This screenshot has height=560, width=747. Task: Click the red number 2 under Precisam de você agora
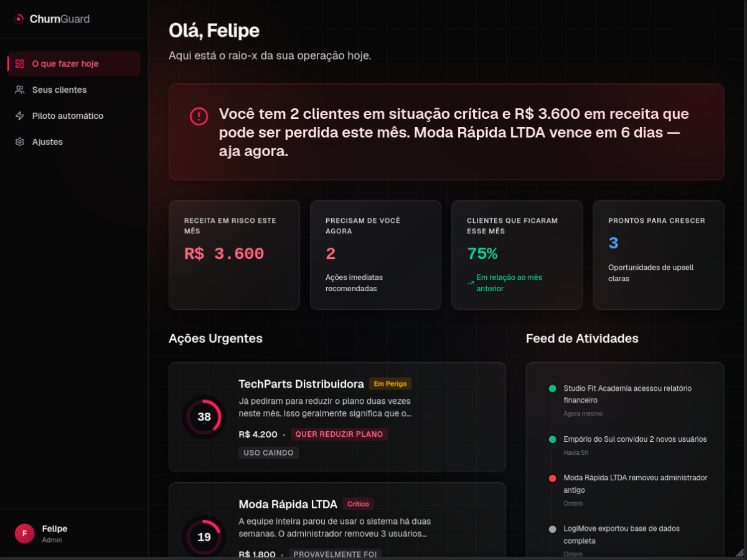[331, 254]
